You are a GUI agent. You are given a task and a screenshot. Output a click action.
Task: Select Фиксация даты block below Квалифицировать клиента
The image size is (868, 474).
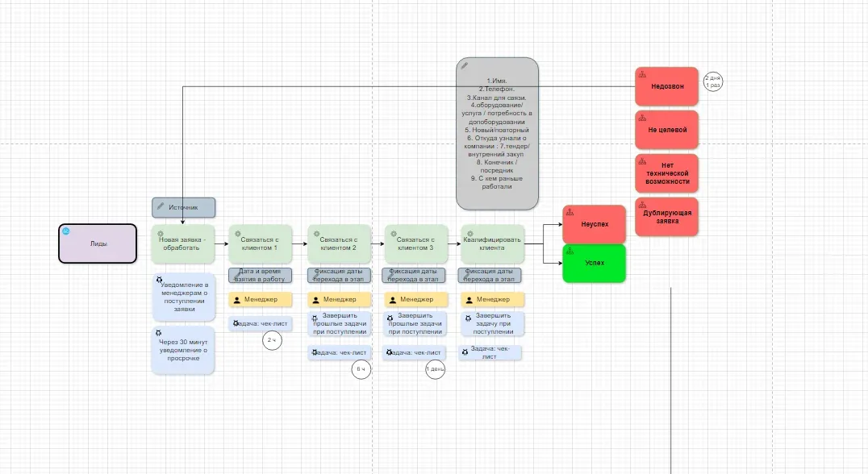point(490,276)
